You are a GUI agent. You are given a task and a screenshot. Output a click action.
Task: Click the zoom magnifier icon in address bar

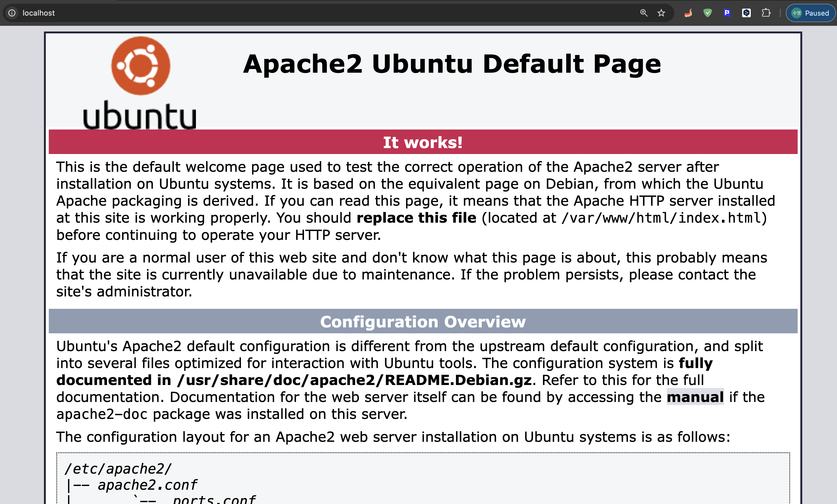coord(644,13)
